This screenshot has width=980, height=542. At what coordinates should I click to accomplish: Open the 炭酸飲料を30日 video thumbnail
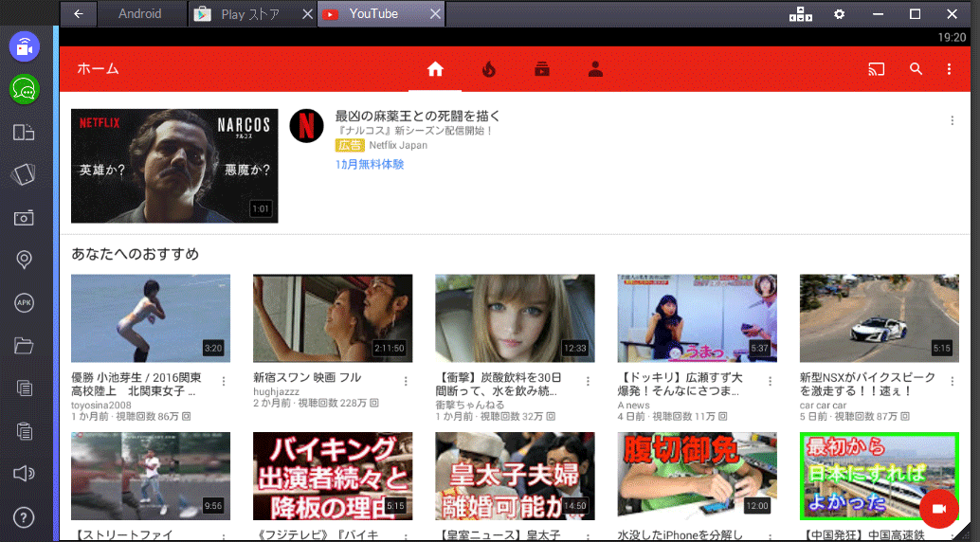tap(515, 318)
